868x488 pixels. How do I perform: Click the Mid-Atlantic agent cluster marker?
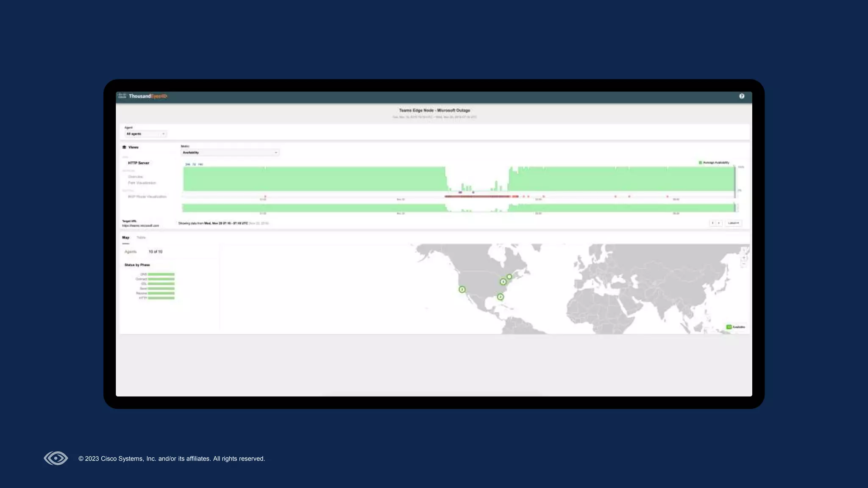[x=503, y=282]
